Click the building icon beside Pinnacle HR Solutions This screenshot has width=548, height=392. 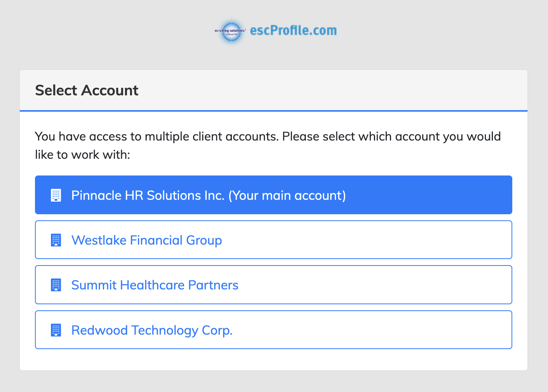click(x=56, y=195)
